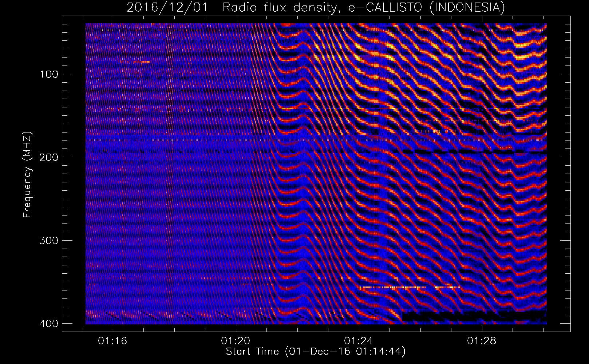Click the plot title '2016/12/01 Radio flux density'
Viewport: 589px width, 364px height.
[316, 7]
